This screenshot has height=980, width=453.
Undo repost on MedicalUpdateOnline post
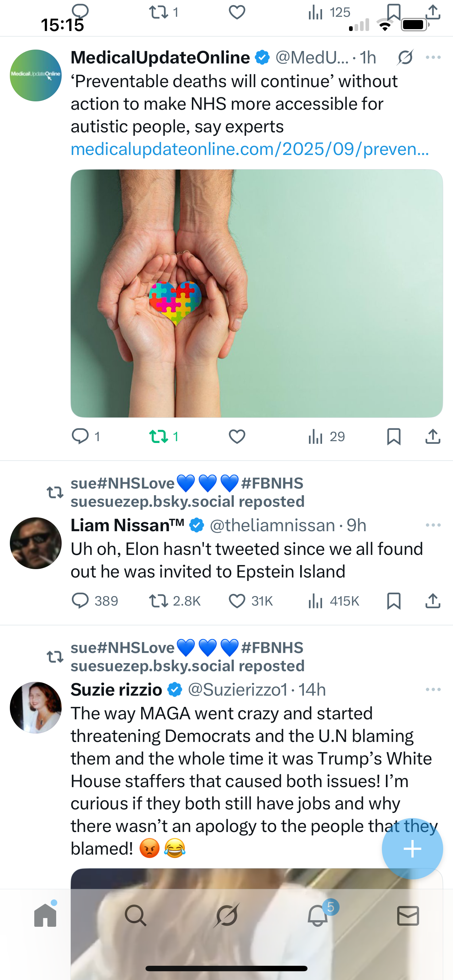(159, 436)
